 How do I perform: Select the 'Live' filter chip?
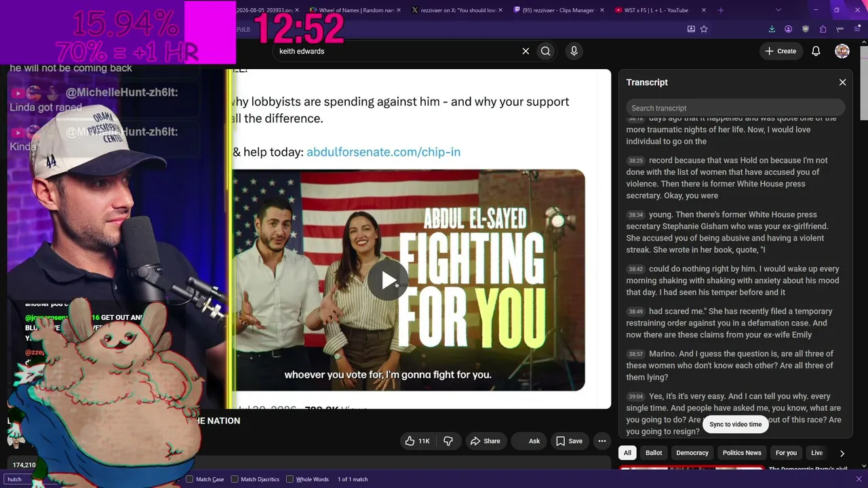coord(816,453)
